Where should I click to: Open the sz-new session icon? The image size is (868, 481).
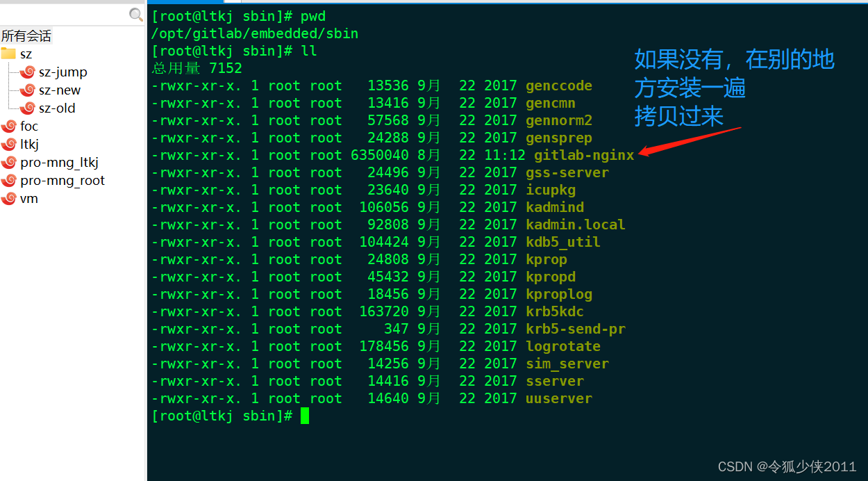pos(26,90)
